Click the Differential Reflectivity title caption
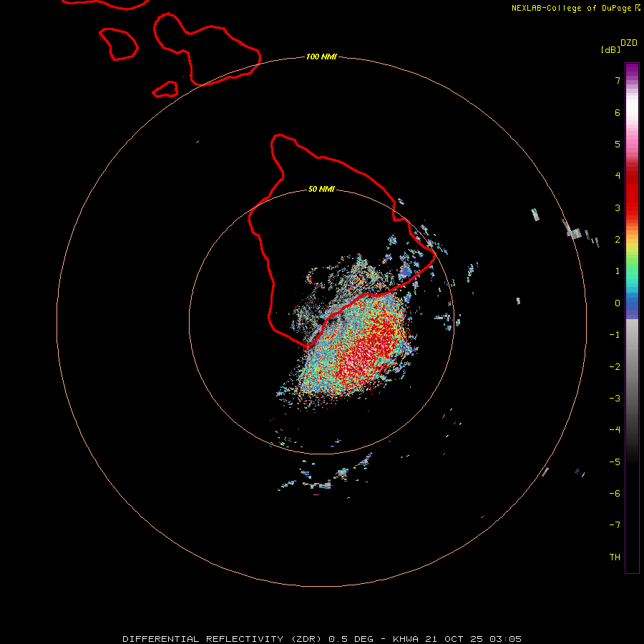The width and height of the screenshot is (644, 644). click(322, 639)
